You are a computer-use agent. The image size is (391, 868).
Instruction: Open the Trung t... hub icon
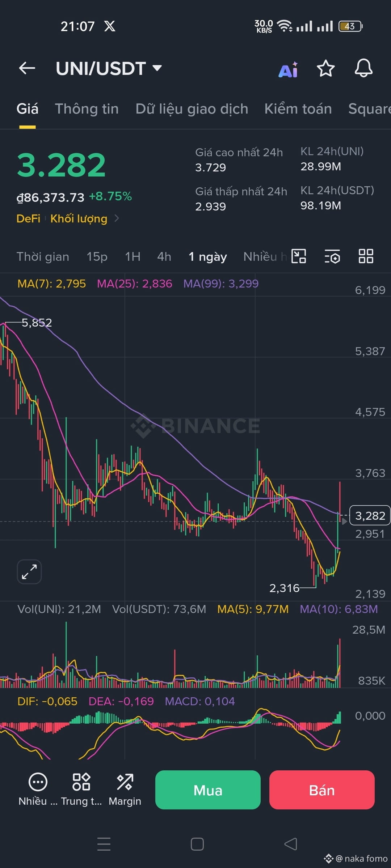(81, 790)
